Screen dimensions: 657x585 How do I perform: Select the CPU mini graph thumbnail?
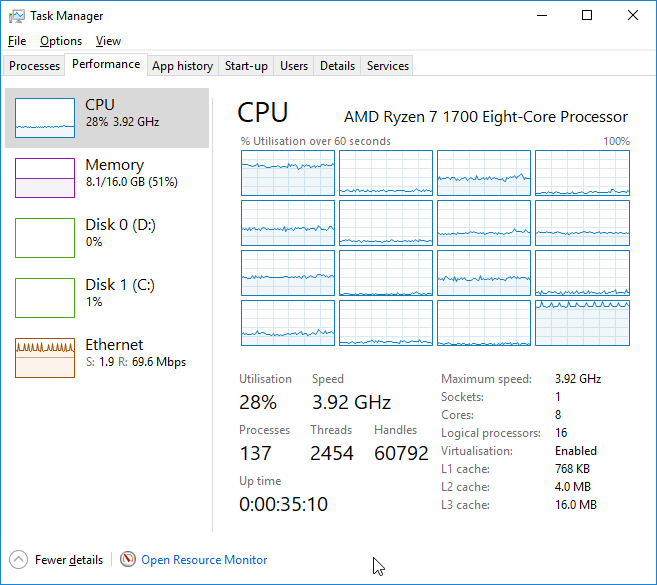(x=45, y=118)
